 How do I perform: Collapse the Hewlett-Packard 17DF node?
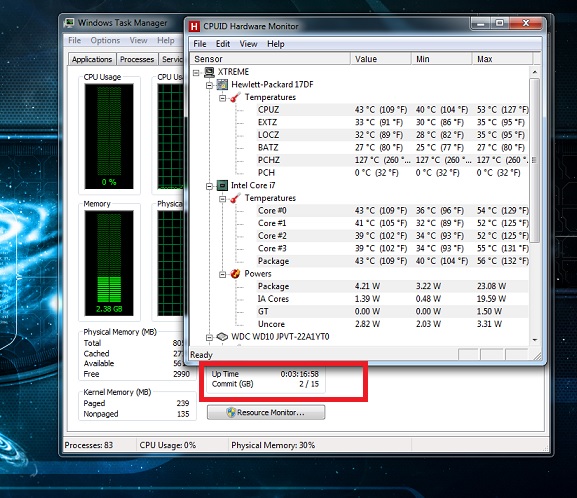click(209, 85)
